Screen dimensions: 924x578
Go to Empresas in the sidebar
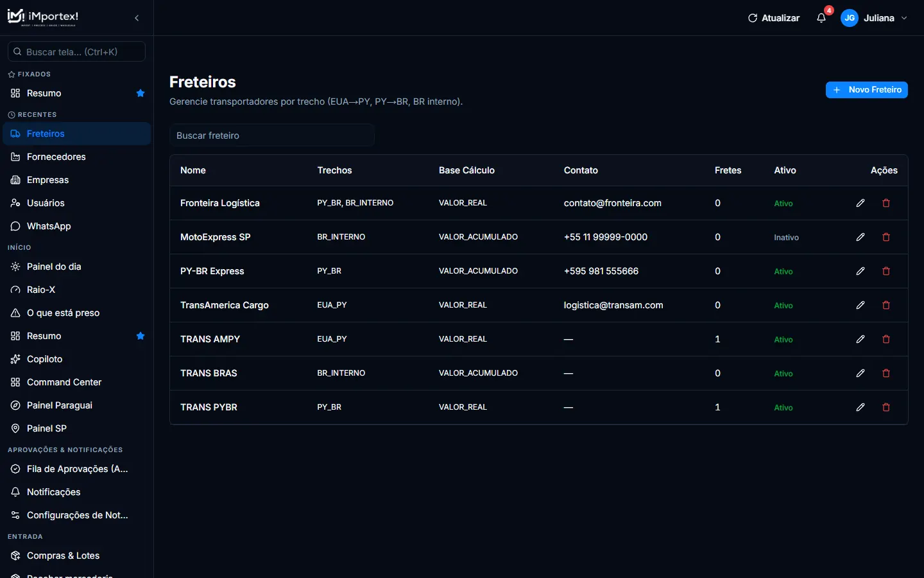[x=77, y=180]
